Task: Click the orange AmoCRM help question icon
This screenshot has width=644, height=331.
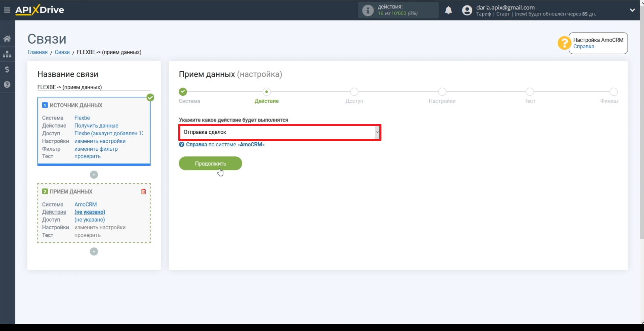Action: pyautogui.click(x=564, y=43)
